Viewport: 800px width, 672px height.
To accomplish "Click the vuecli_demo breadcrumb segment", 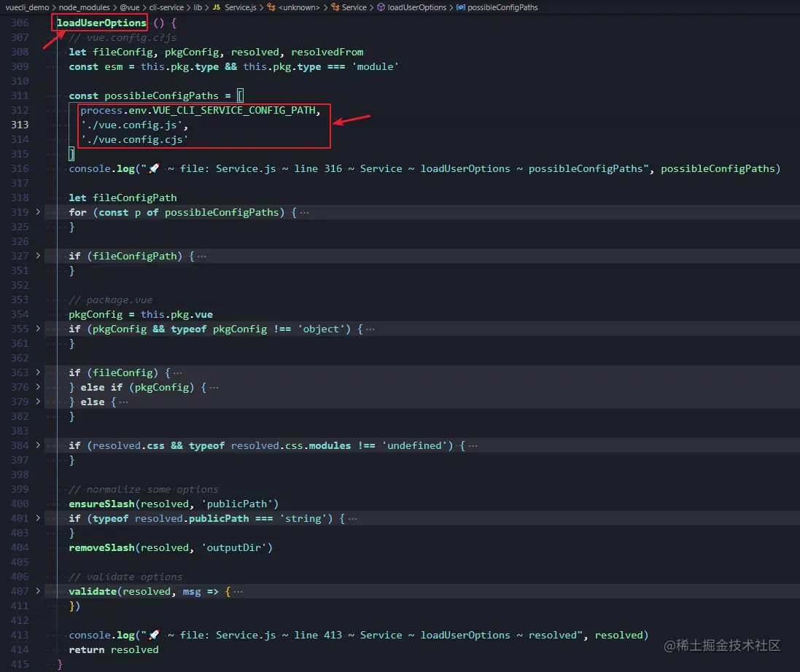I will pyautogui.click(x=27, y=7).
